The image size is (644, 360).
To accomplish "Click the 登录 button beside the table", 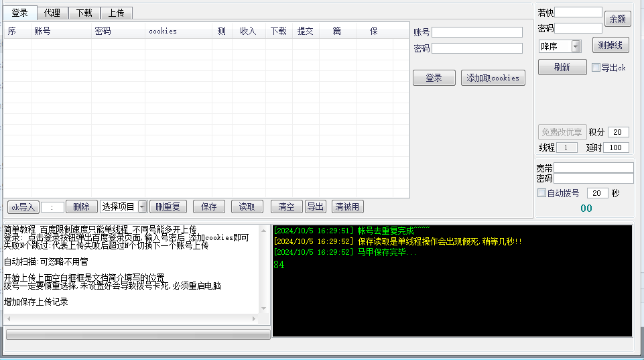I will (434, 78).
